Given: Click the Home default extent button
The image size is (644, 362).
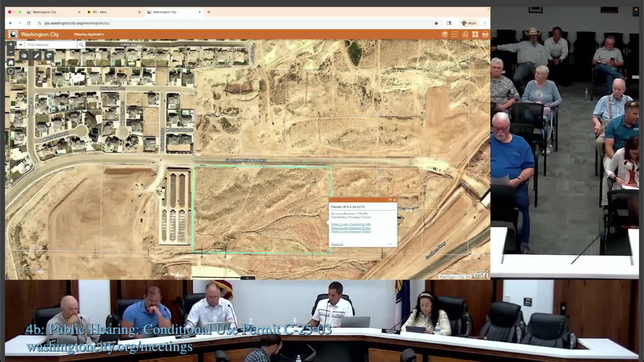Looking at the screenshot, I should 11,63.
